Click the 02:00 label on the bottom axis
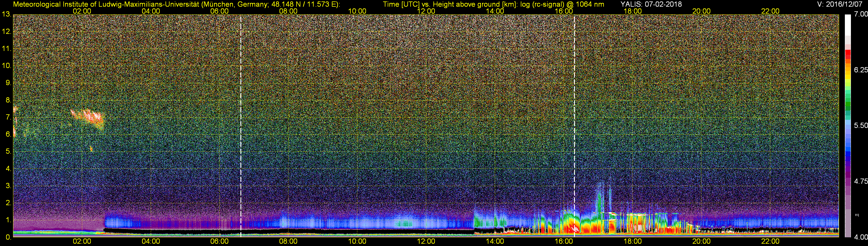This screenshot has width=868, height=246. pos(82,241)
